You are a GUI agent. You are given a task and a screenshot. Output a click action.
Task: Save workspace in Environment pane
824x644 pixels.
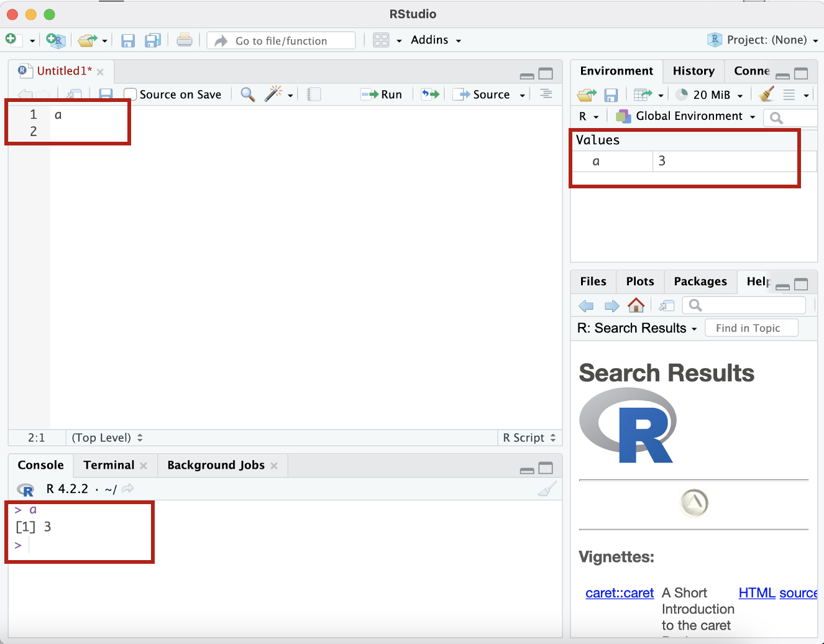[611, 94]
